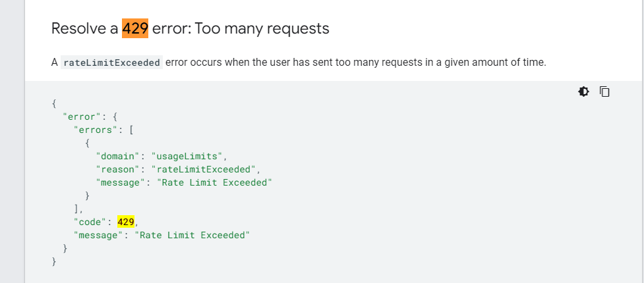Click the first "Rate Limit Exceeded" string value

pos(215,182)
